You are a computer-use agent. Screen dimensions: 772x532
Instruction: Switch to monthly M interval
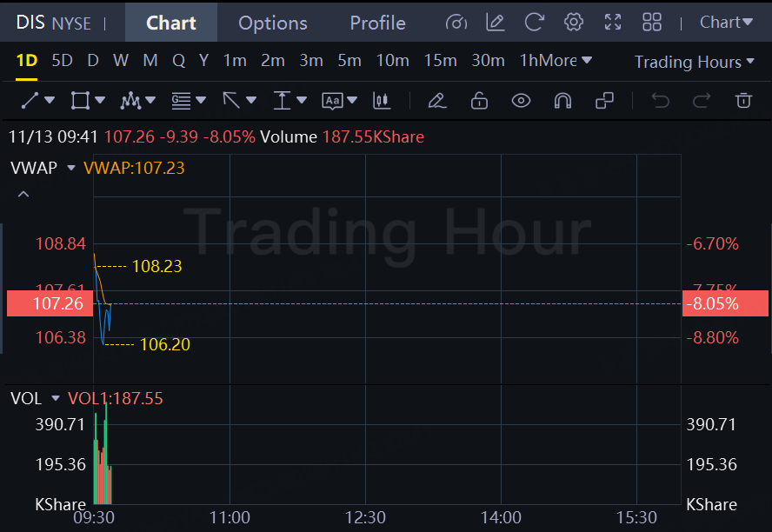tap(150, 61)
